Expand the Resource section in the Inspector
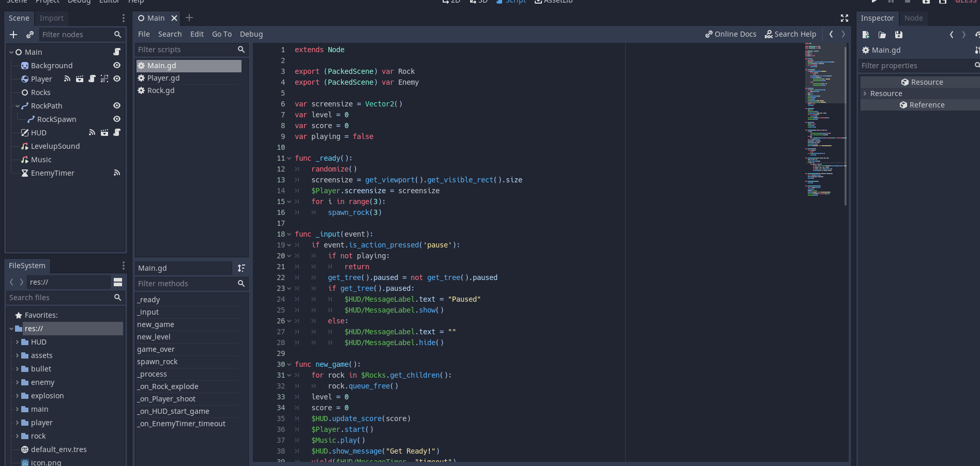The width and height of the screenshot is (980, 466). point(865,94)
